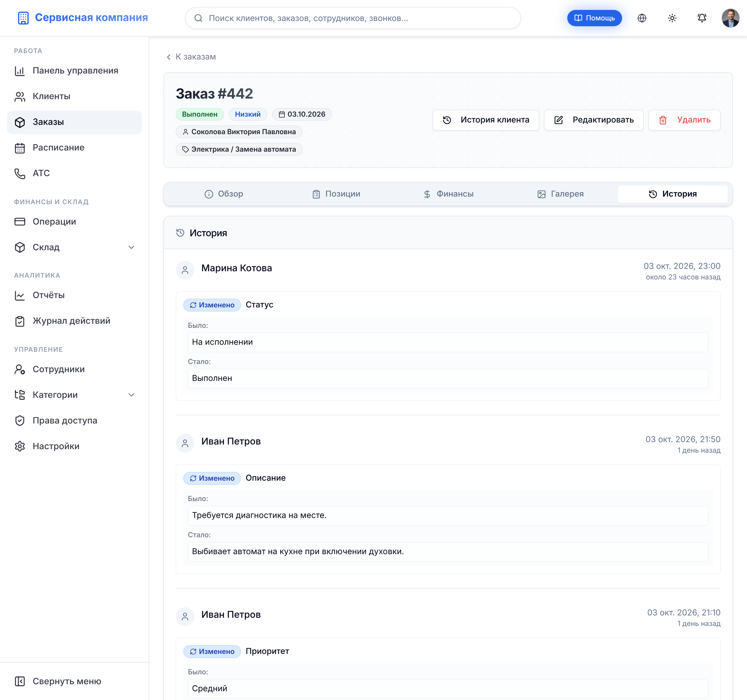Viewport: 747px width, 700px height.
Task: Click the Выполнен status badge
Action: click(x=200, y=114)
